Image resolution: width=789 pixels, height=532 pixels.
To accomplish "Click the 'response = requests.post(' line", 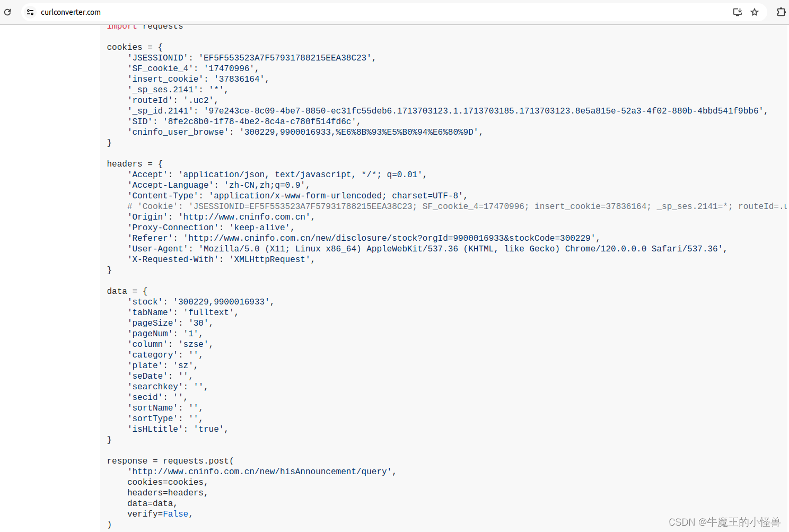I will point(170,461).
